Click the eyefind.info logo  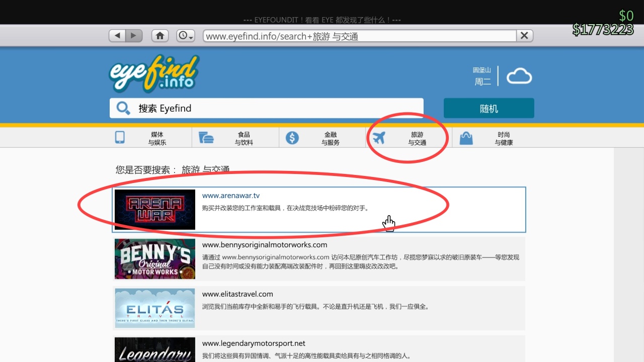[153, 74]
